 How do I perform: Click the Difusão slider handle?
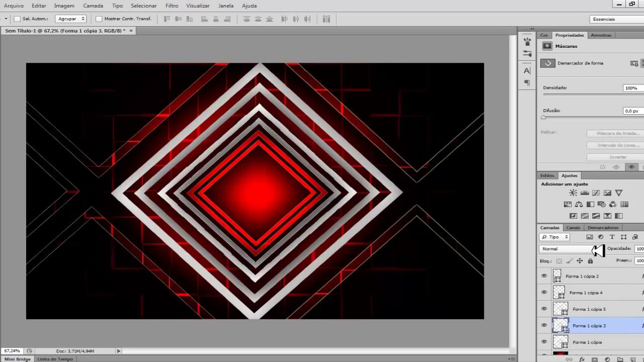[x=543, y=117]
